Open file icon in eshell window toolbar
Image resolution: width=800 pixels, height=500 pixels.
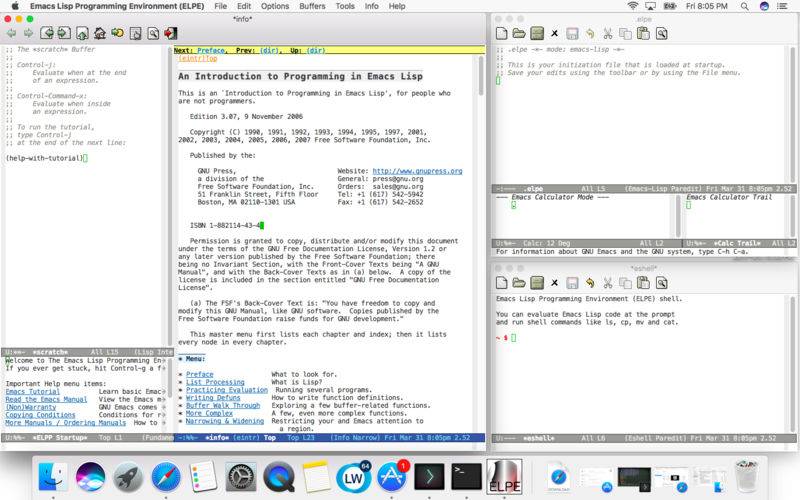click(519, 283)
